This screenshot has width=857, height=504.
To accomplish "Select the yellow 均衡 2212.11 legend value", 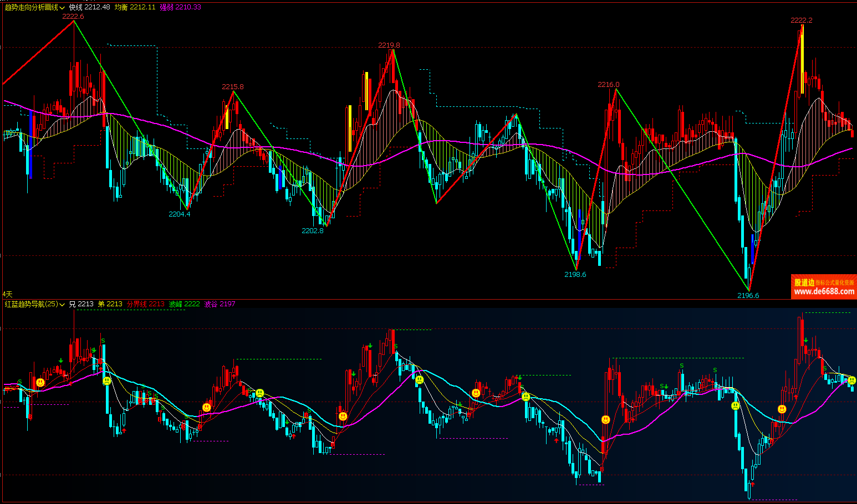I will [135, 7].
